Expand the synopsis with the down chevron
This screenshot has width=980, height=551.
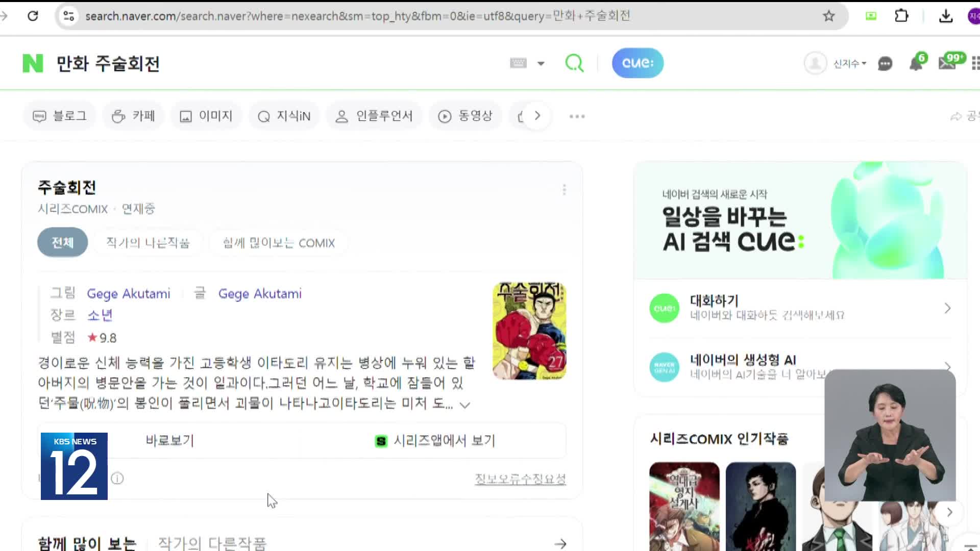[x=464, y=405]
